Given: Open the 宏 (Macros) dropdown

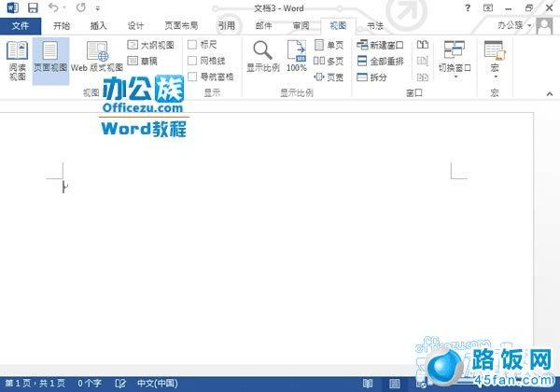Looking at the screenshot, I should coord(495,59).
